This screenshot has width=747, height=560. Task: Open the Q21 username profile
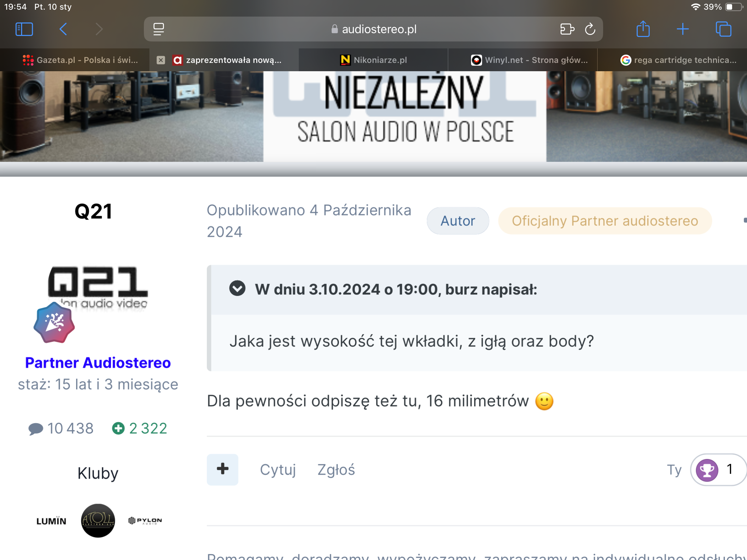93,211
